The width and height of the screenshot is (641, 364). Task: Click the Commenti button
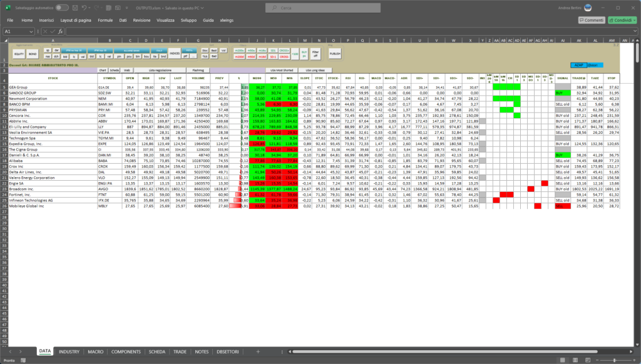tap(592, 20)
